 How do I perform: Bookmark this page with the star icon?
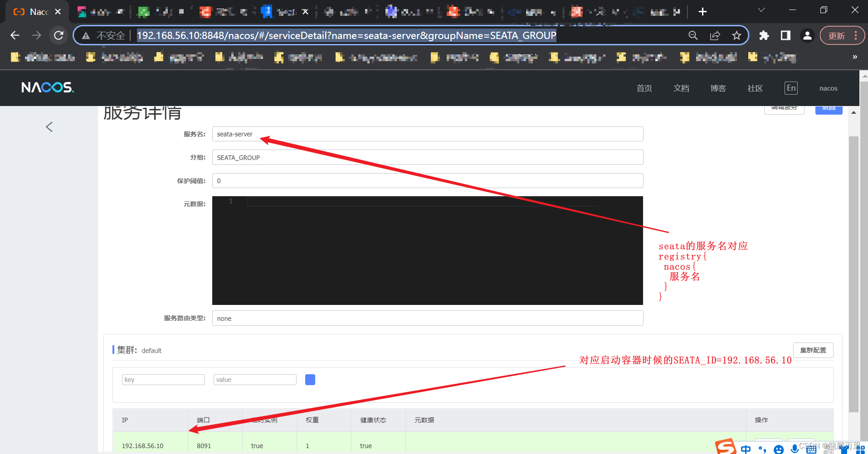tap(736, 35)
